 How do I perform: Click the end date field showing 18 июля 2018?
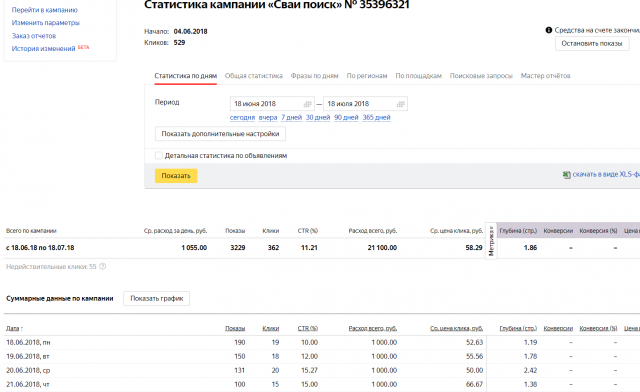tap(365, 104)
